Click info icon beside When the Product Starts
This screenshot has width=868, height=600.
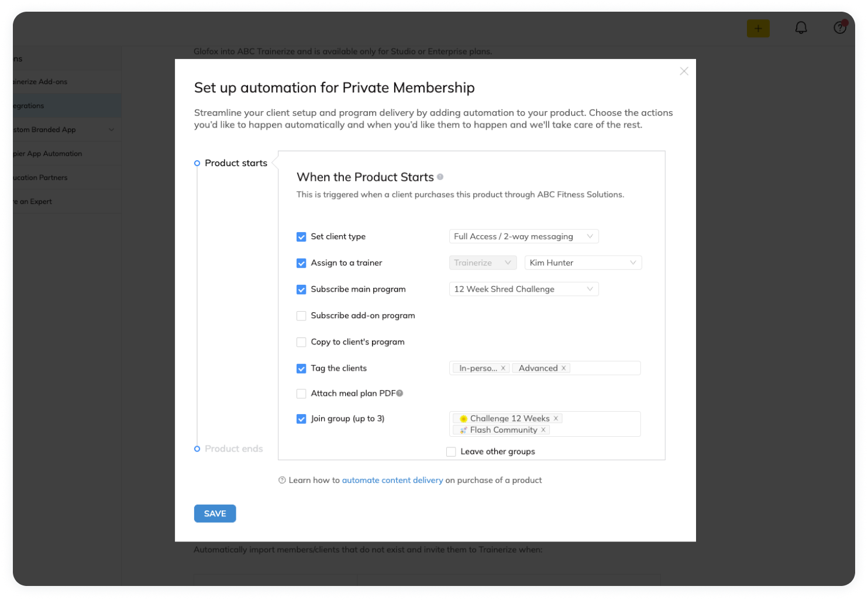(440, 177)
